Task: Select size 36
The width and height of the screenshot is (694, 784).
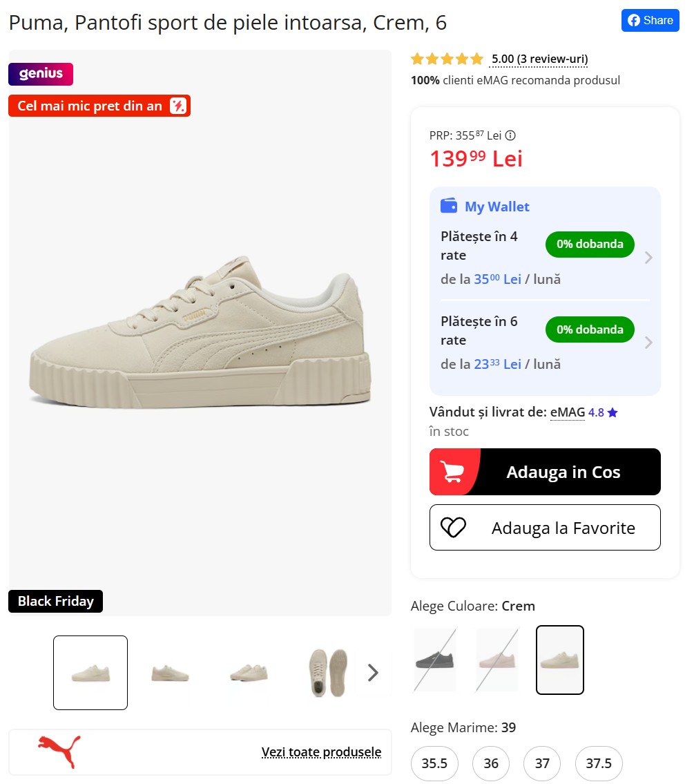Action: pos(491,763)
